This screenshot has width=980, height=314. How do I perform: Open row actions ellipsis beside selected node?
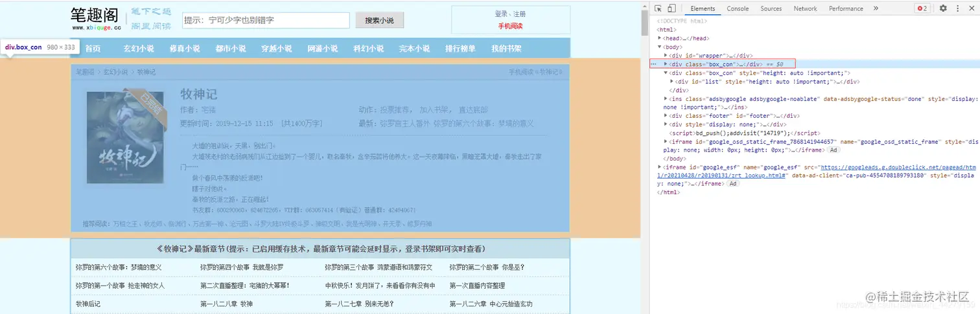click(x=653, y=64)
